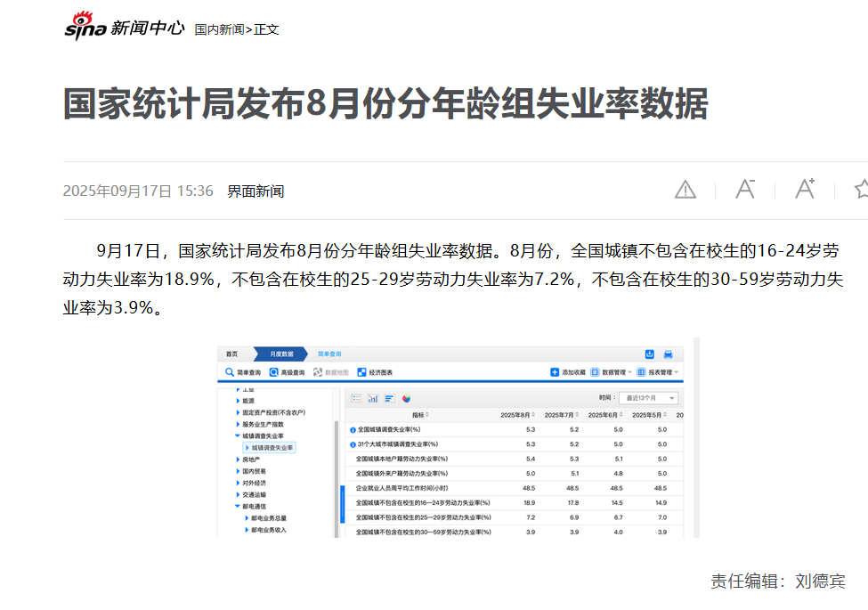In article image, click value 17.8 in table
Image resolution: width=868 pixels, height=610 pixels.
[x=573, y=502]
